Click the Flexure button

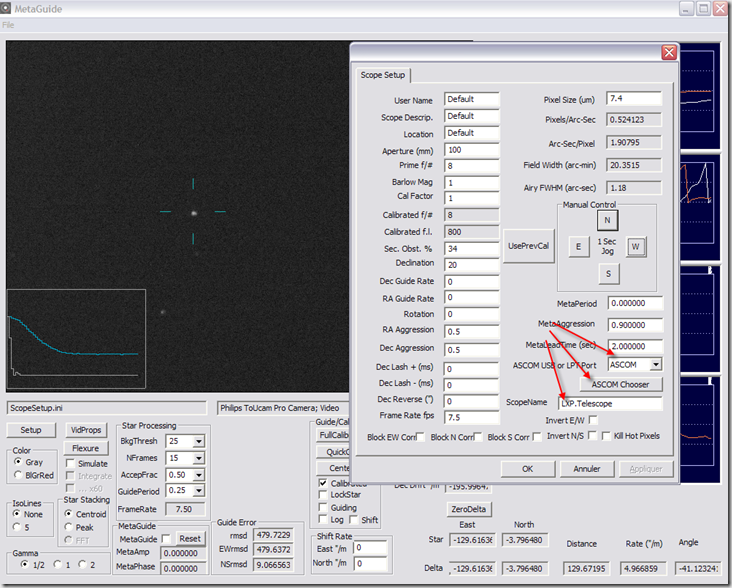pos(86,448)
